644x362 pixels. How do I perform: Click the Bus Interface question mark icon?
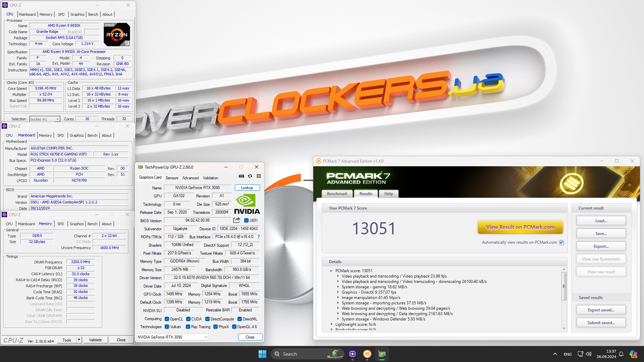coord(258,237)
